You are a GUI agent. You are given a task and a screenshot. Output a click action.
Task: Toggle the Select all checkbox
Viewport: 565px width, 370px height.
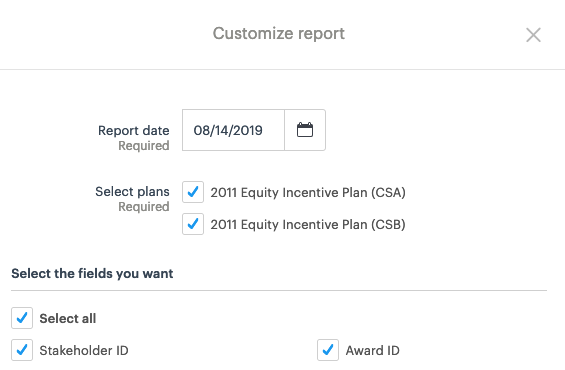click(22, 318)
